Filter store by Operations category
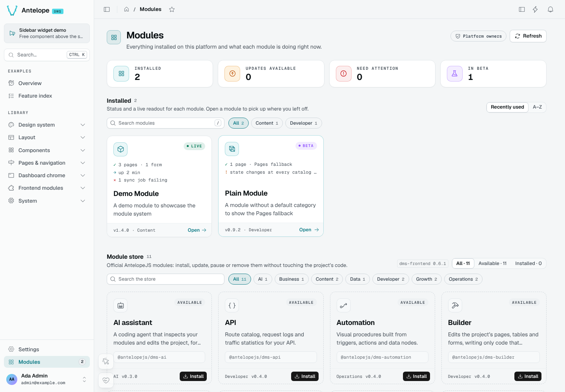The height and width of the screenshot is (392, 565). click(463, 279)
